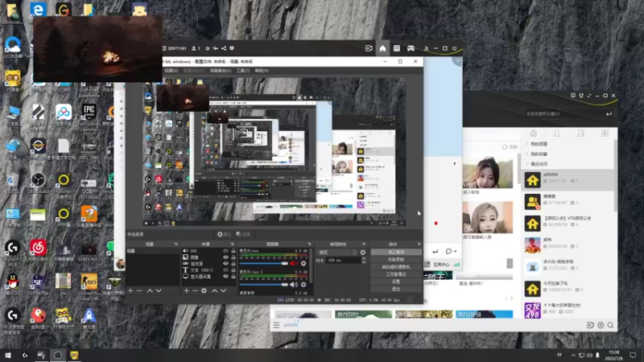Viewport: 644px width, 362px height.
Task: Click the 工作室模式 button
Action: pos(396,274)
